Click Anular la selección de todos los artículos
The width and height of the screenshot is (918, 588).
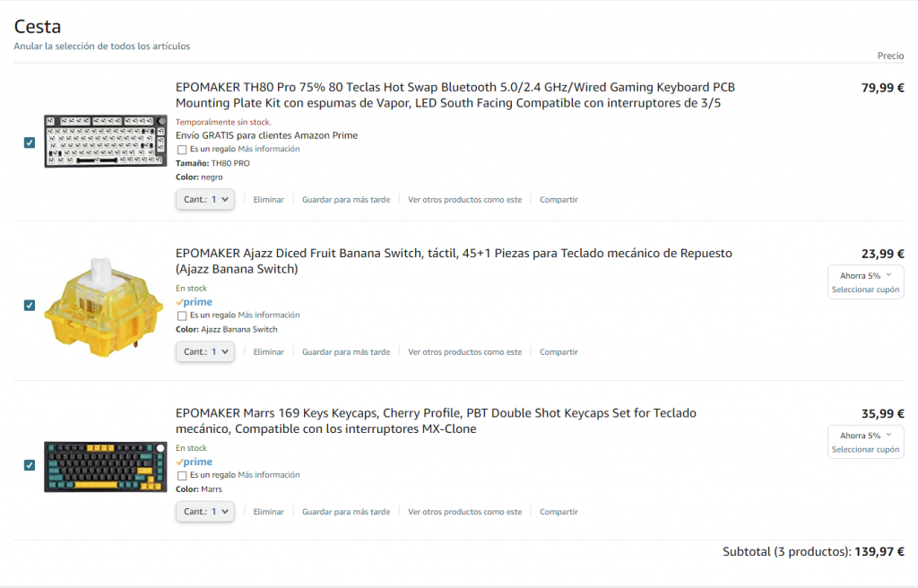tap(102, 46)
